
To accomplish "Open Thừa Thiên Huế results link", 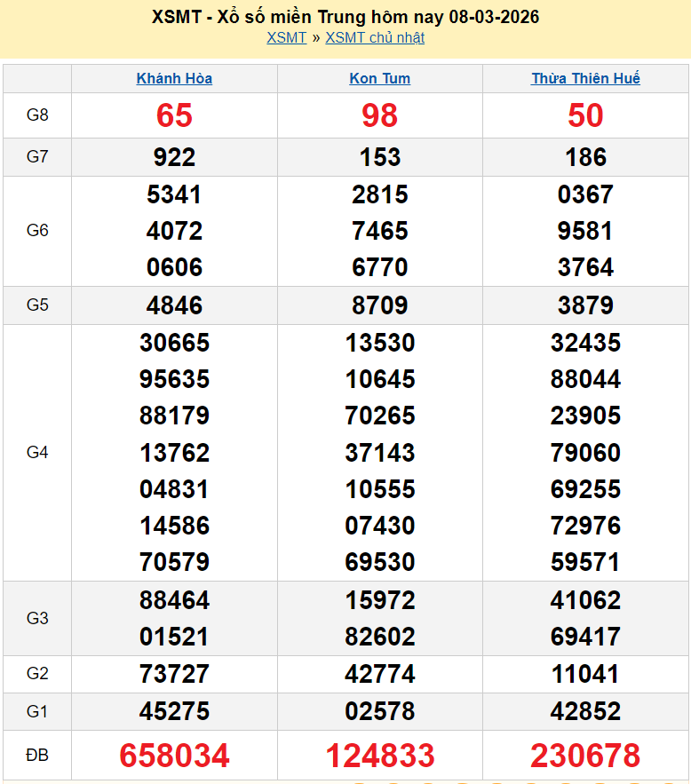I will (x=585, y=78).
